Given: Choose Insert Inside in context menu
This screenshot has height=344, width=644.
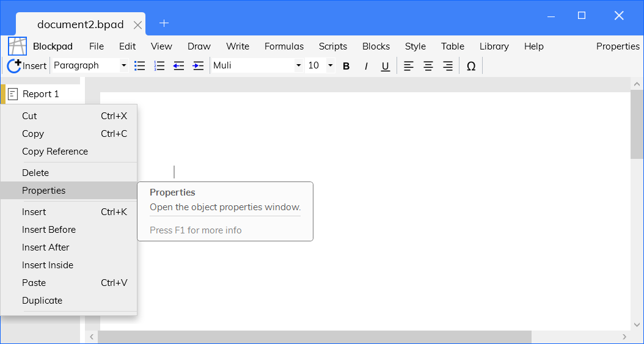Looking at the screenshot, I should coord(68,265).
